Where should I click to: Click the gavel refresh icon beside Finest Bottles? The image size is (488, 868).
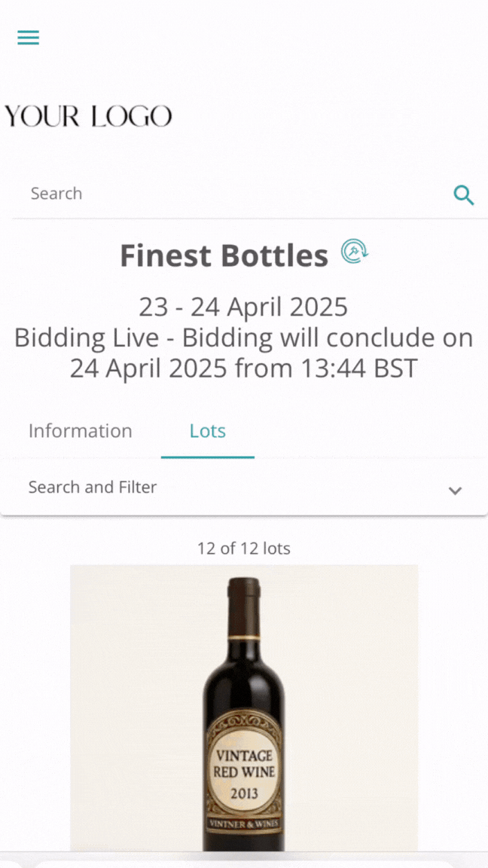pyautogui.click(x=354, y=252)
